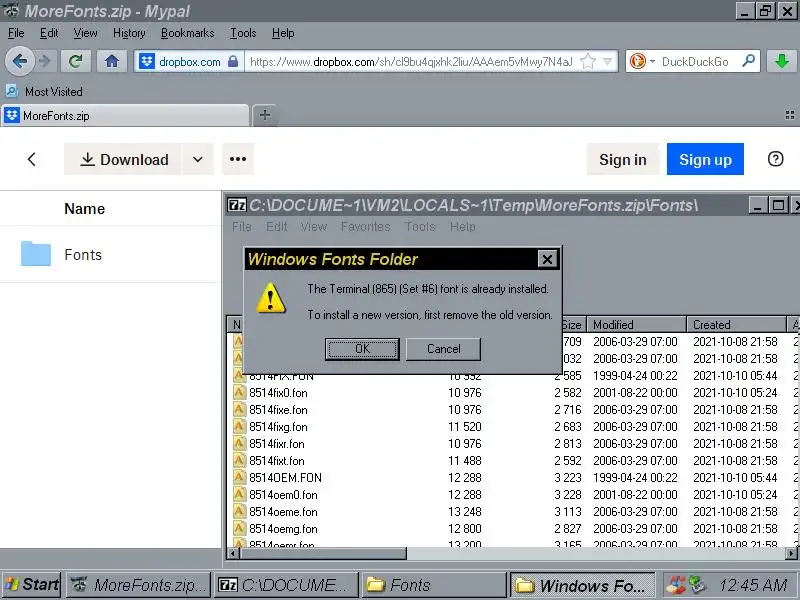Open the browser View menu

tap(85, 33)
